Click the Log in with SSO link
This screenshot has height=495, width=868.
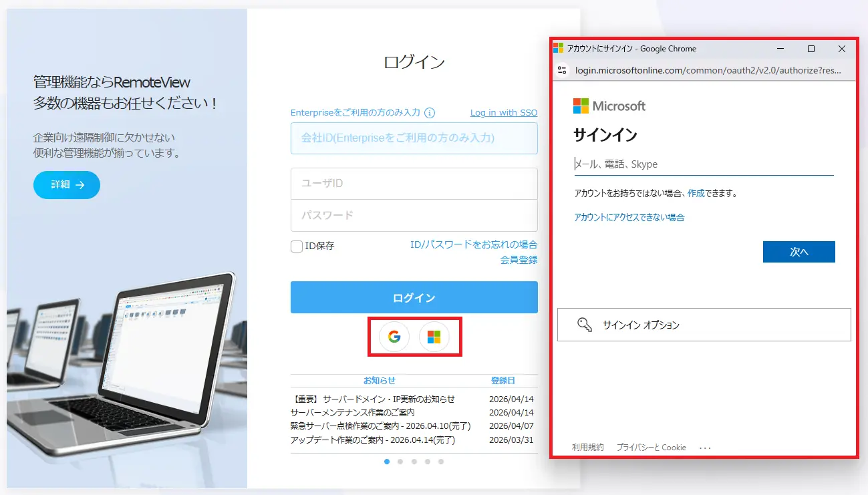(503, 112)
